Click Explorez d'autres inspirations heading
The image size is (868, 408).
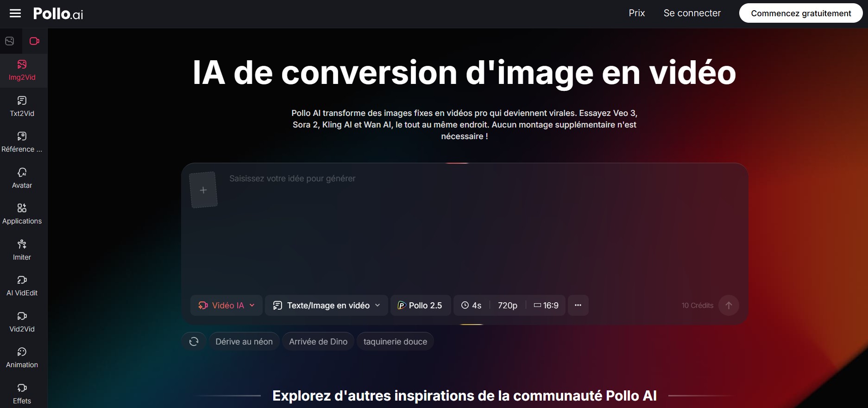[465, 395]
